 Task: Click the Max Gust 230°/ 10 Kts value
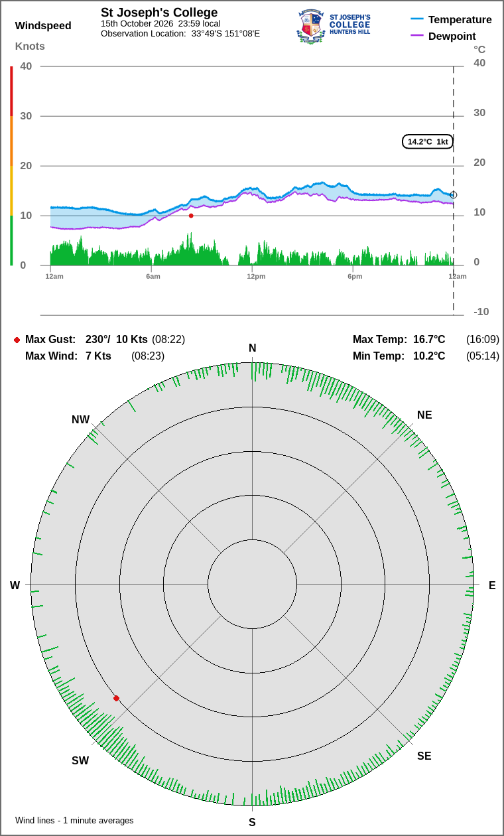pyautogui.click(x=116, y=340)
